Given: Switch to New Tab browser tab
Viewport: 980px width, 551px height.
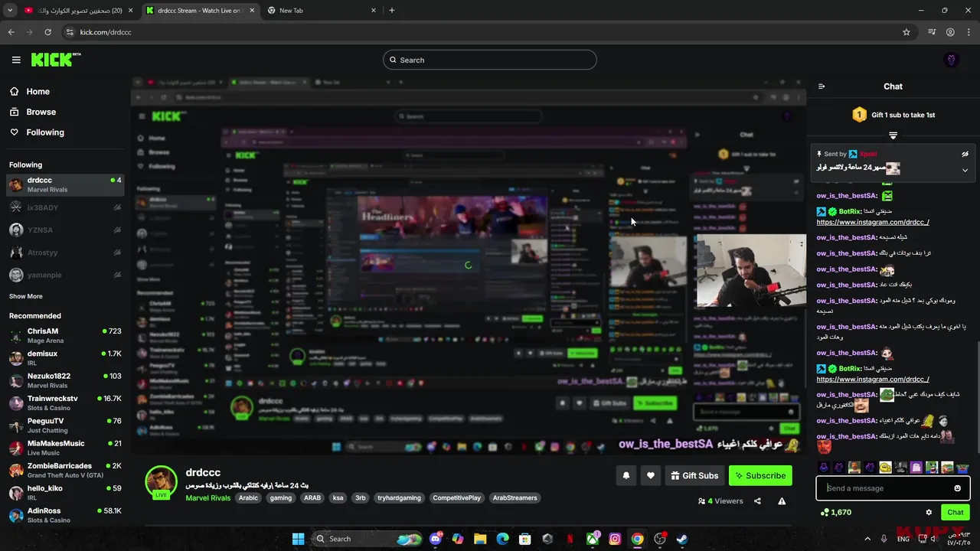Looking at the screenshot, I should tap(322, 11).
